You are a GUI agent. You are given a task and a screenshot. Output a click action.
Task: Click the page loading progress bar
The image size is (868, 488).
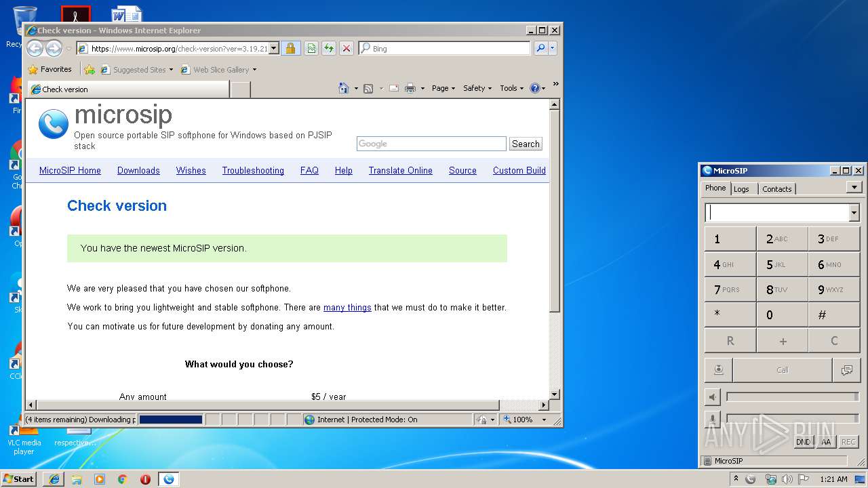coord(171,420)
